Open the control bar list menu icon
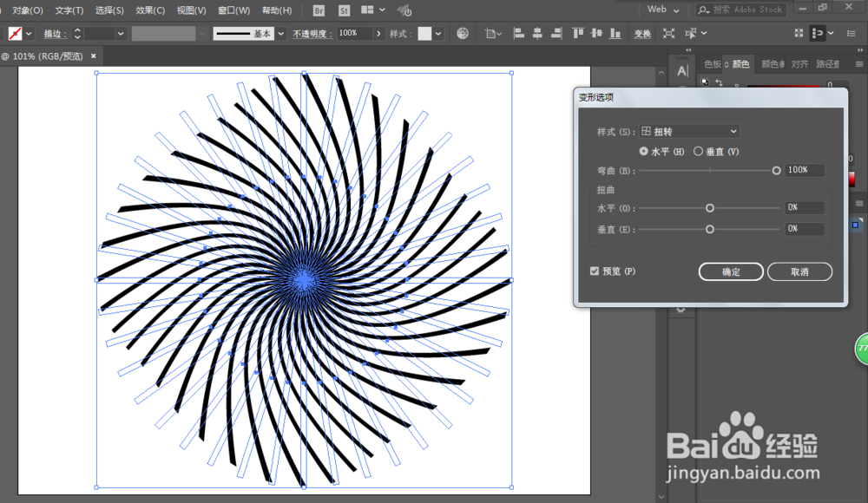 (x=852, y=34)
